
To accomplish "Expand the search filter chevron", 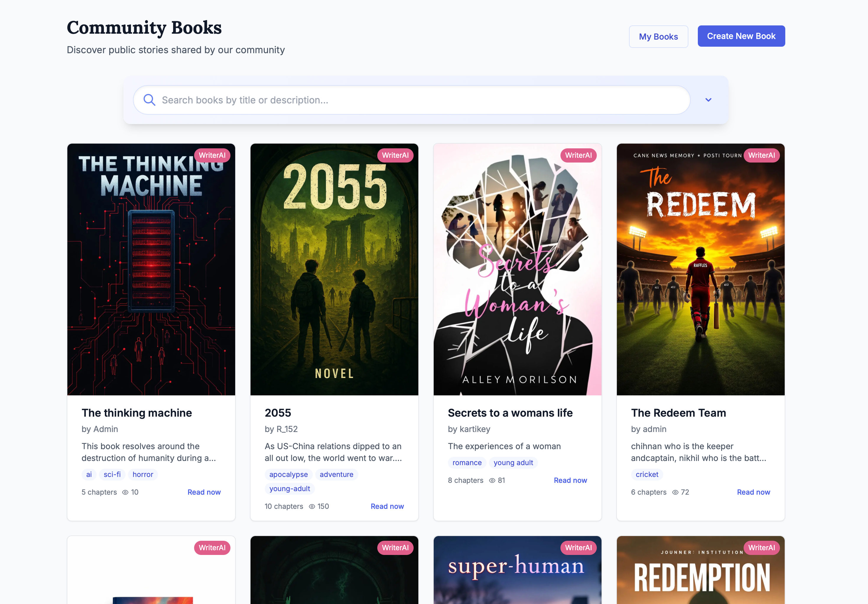I will [x=708, y=100].
